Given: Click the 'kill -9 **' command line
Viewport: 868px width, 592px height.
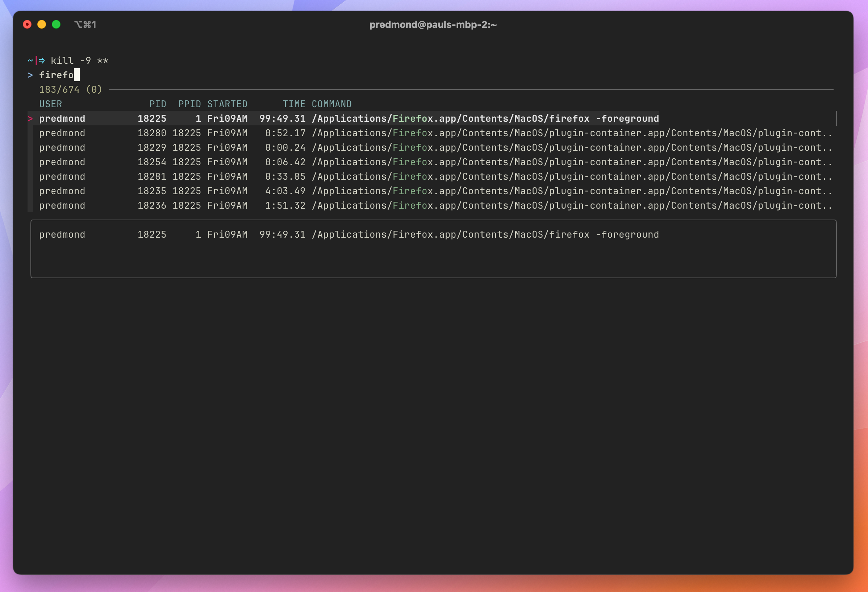Looking at the screenshot, I should tap(80, 61).
